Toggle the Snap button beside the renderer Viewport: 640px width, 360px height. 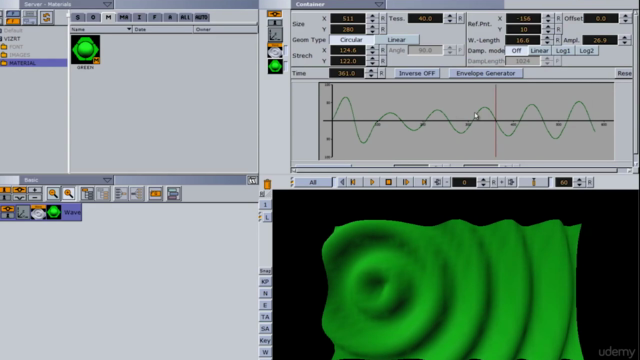coord(265,271)
